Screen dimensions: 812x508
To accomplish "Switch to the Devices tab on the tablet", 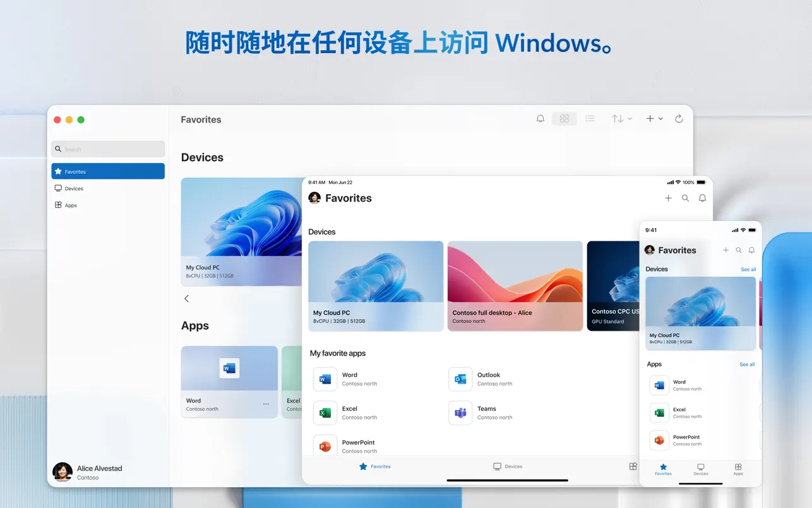I will coord(508,466).
